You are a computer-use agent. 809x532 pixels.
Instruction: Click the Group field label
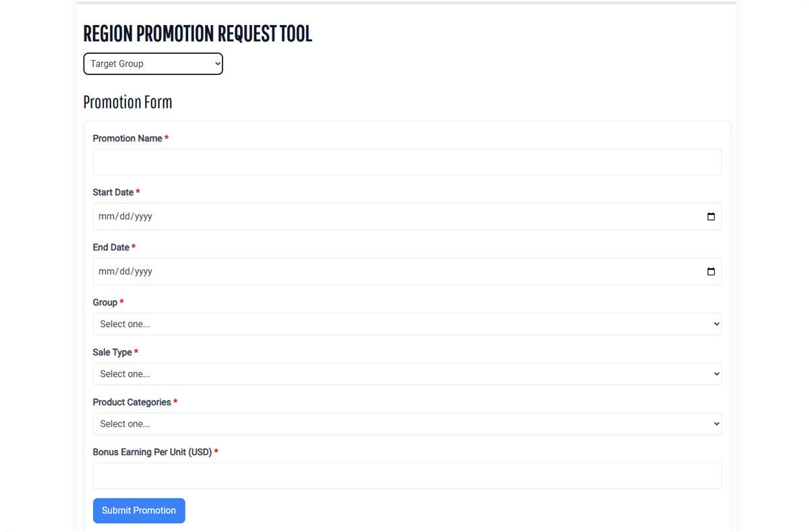tap(105, 303)
